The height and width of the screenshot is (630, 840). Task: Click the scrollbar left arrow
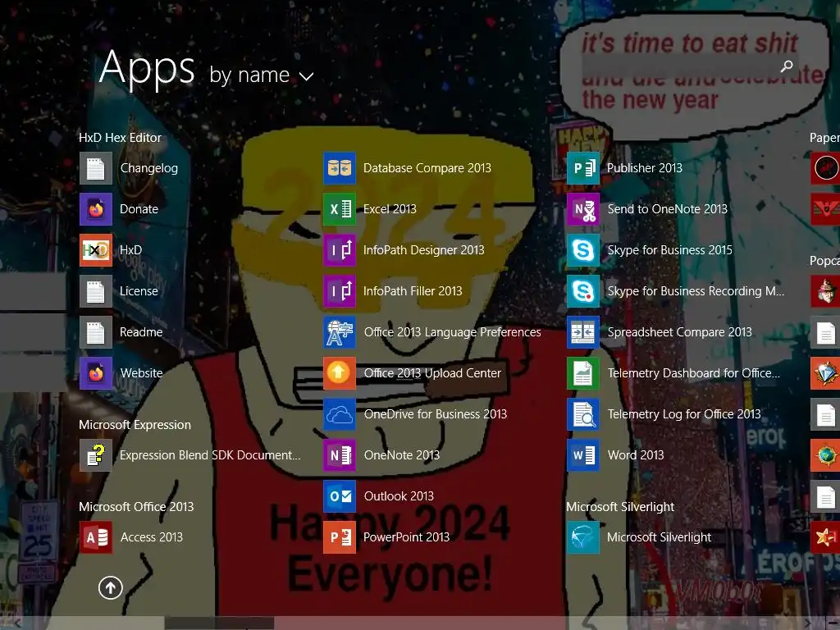click(x=18, y=623)
